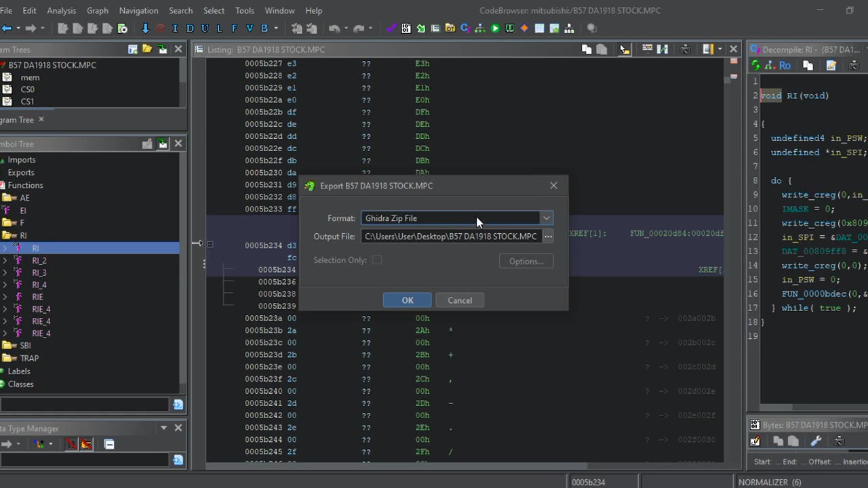Open the Format combo box
The image size is (868, 488).
457,218
